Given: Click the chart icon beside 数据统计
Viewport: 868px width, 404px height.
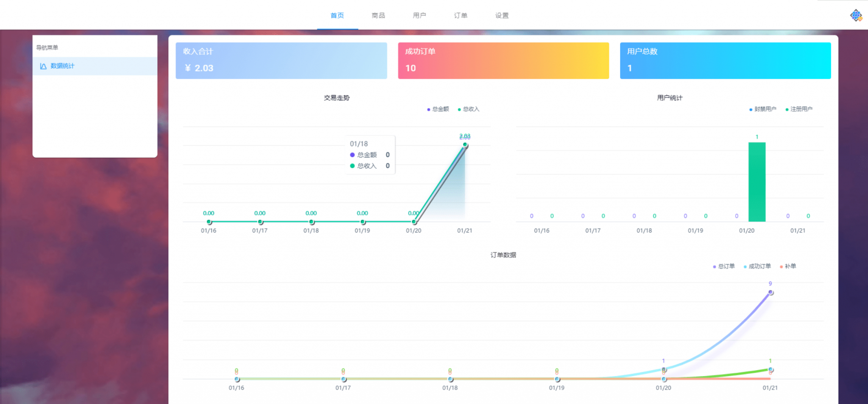Looking at the screenshot, I should 43,66.
